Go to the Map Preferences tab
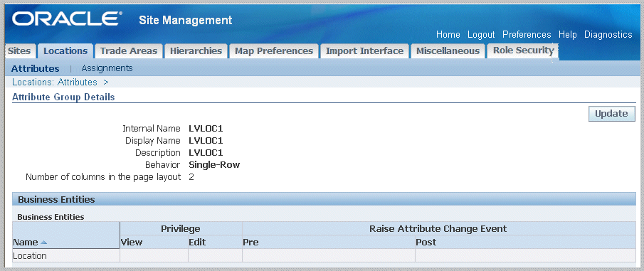 (x=274, y=51)
